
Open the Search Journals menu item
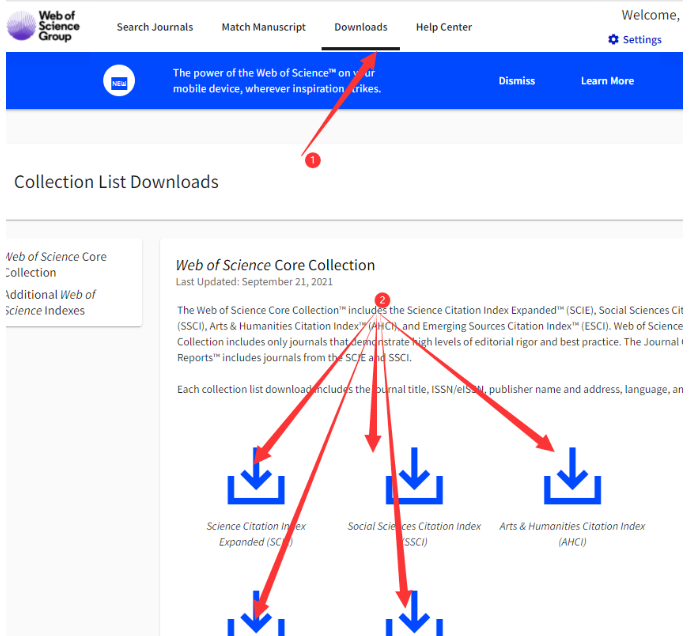click(x=155, y=27)
